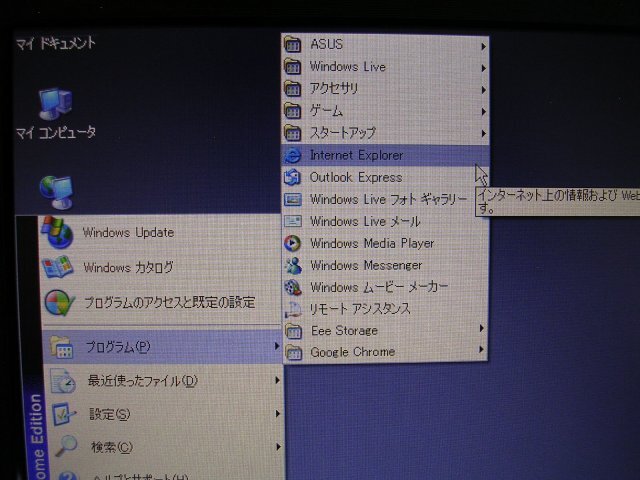
Task: Click the Google Chrome folder icon
Action: pos(293,352)
